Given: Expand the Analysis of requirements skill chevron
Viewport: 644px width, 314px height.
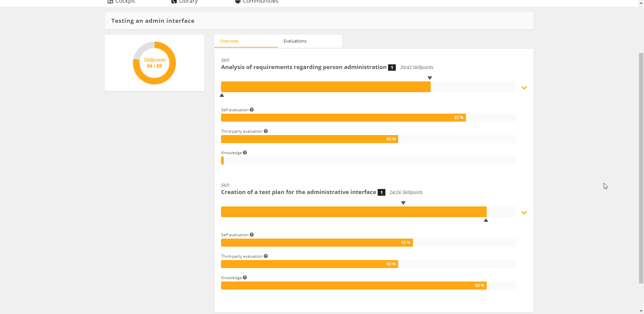Looking at the screenshot, I should [x=524, y=88].
